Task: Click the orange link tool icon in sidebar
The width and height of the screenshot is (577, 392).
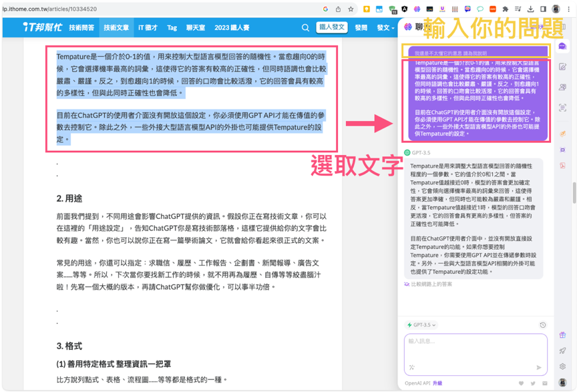Action: point(563,134)
